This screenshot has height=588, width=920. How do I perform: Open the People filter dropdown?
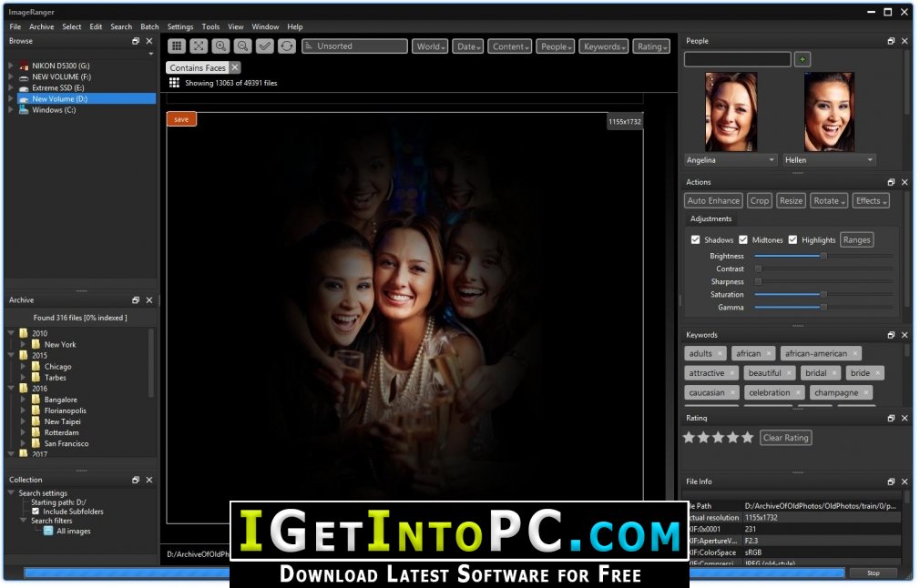555,46
